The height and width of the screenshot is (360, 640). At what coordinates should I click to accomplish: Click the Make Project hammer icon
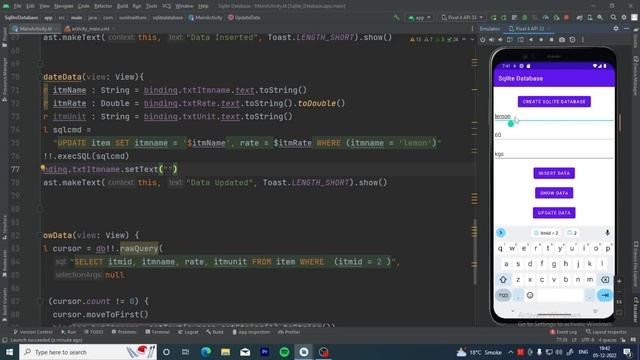(x=396, y=18)
